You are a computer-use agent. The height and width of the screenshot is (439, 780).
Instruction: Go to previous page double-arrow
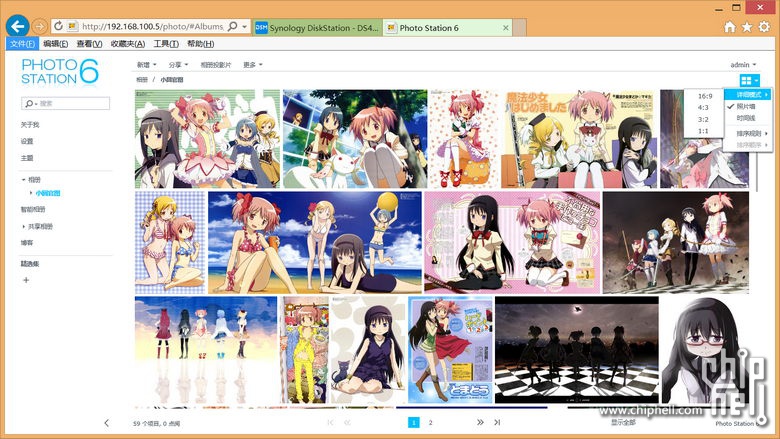coord(347,423)
